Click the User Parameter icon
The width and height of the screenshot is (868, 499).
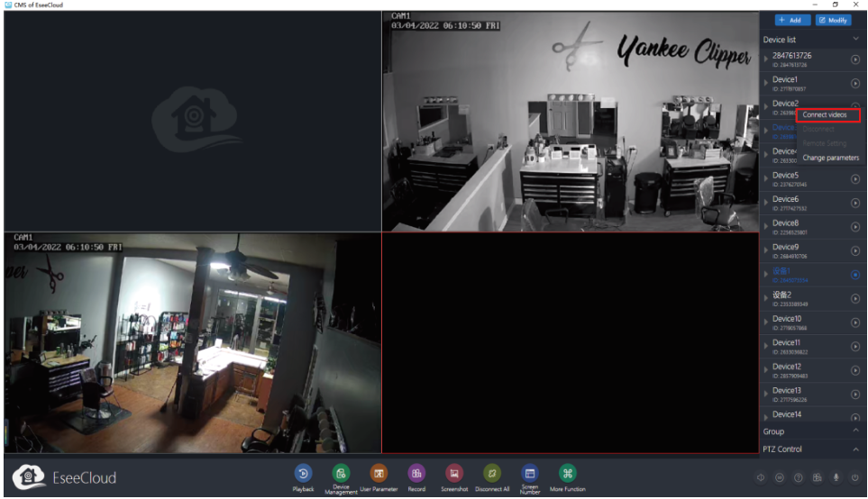pyautogui.click(x=379, y=472)
